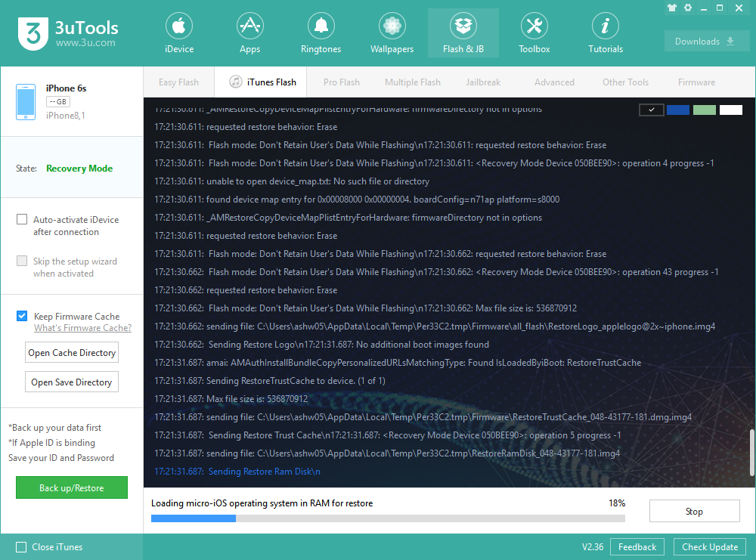The height and width of the screenshot is (560, 756).
Task: Select the blue log theme swatch
Action: tap(678, 110)
